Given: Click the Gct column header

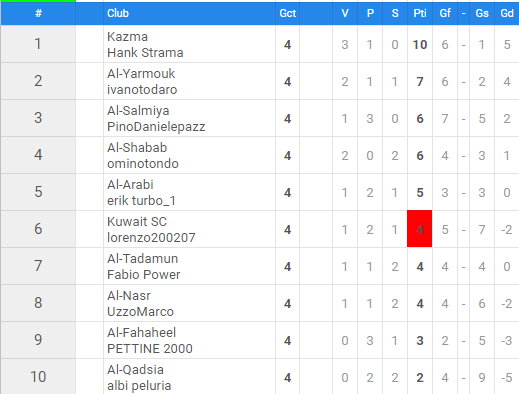Looking at the screenshot, I should coord(287,13).
